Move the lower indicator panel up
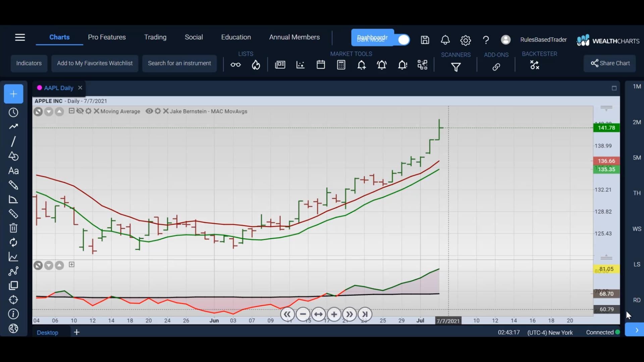This screenshot has width=644, height=362. [59, 265]
